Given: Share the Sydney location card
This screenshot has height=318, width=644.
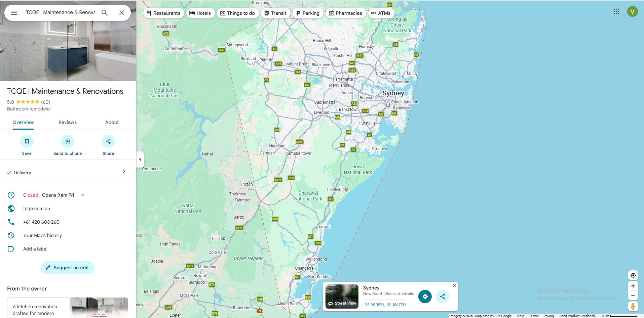Looking at the screenshot, I should tap(443, 297).
